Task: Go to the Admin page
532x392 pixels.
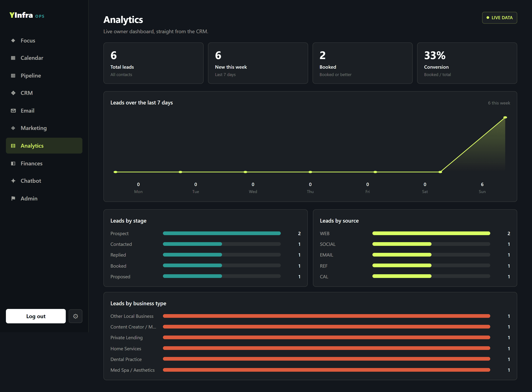Action: 44,199
